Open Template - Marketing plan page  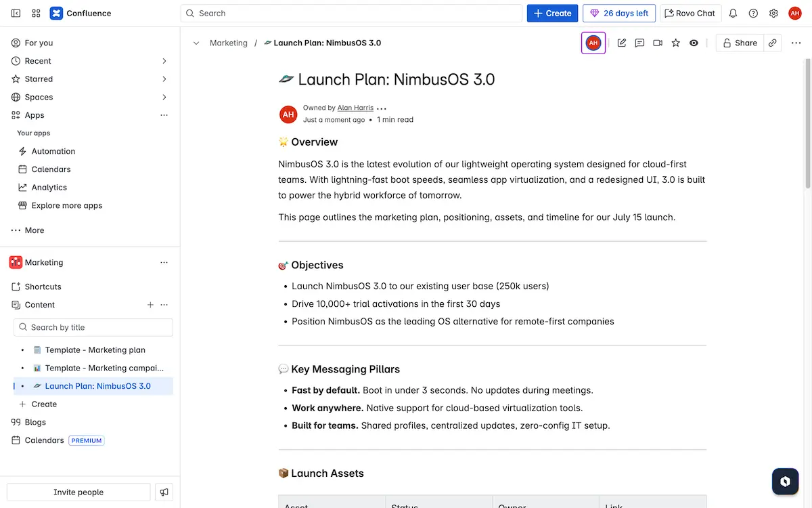(95, 350)
